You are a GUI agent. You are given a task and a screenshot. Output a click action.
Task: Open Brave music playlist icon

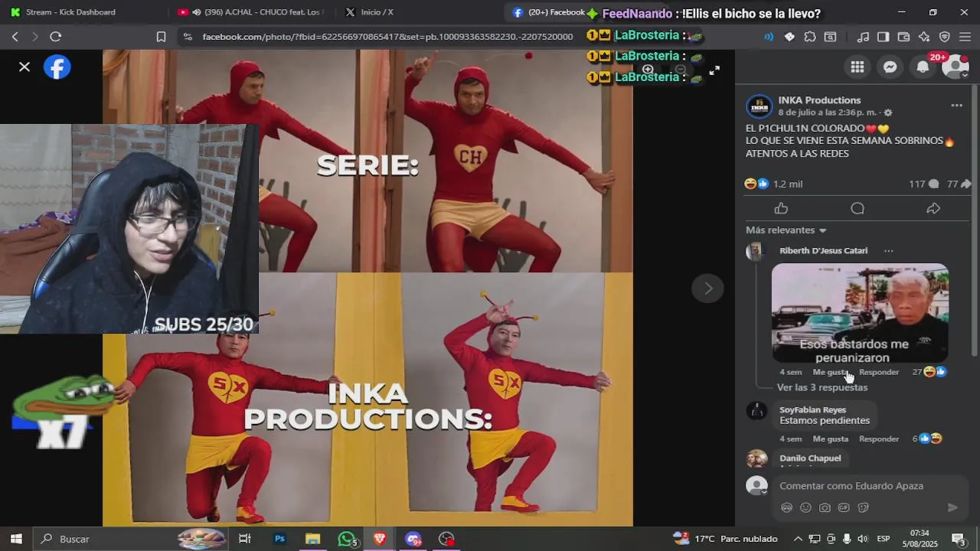coord(863,37)
